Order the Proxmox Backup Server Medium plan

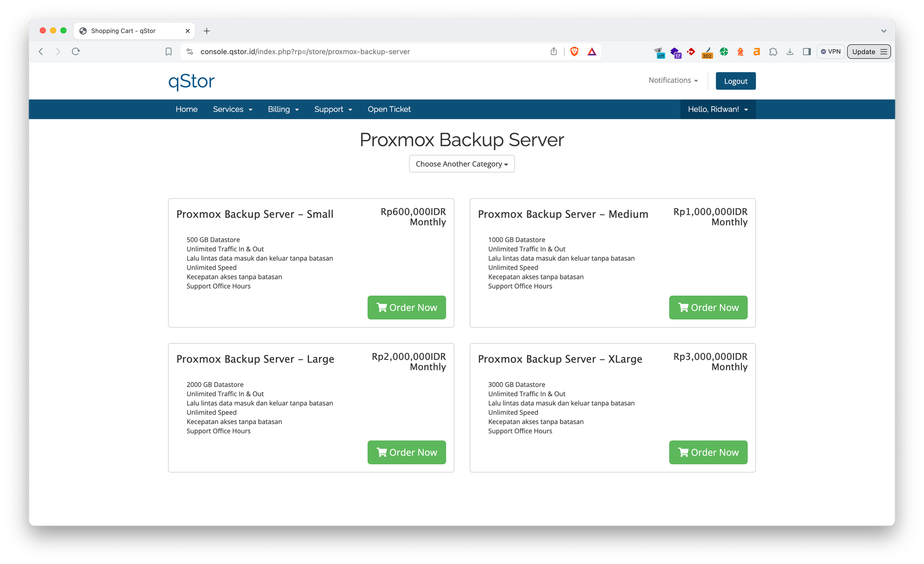[708, 308]
